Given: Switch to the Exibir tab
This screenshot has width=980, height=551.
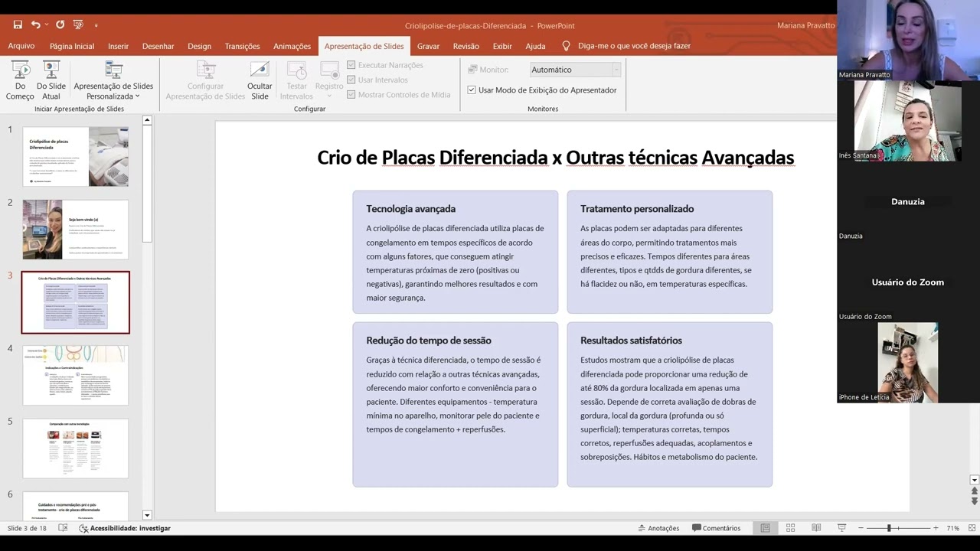Looking at the screenshot, I should tap(502, 46).
